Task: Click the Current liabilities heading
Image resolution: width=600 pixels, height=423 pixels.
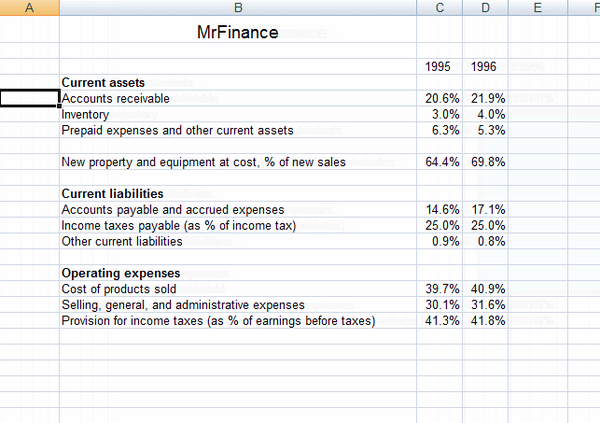Action: pos(112,194)
